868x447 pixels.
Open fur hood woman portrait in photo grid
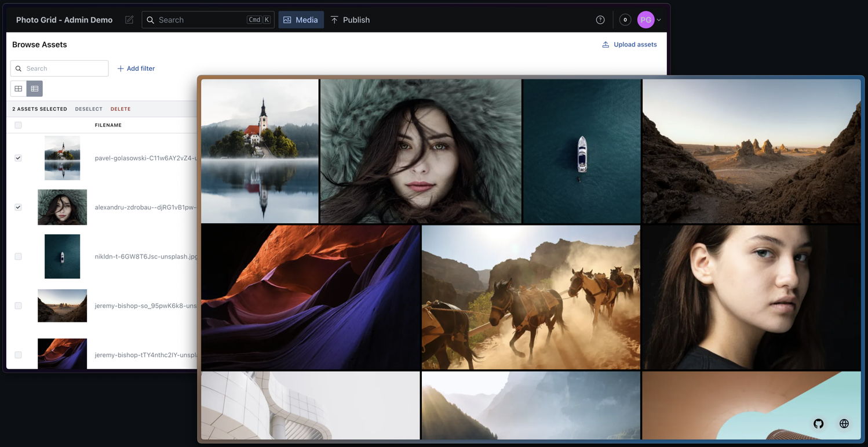421,151
